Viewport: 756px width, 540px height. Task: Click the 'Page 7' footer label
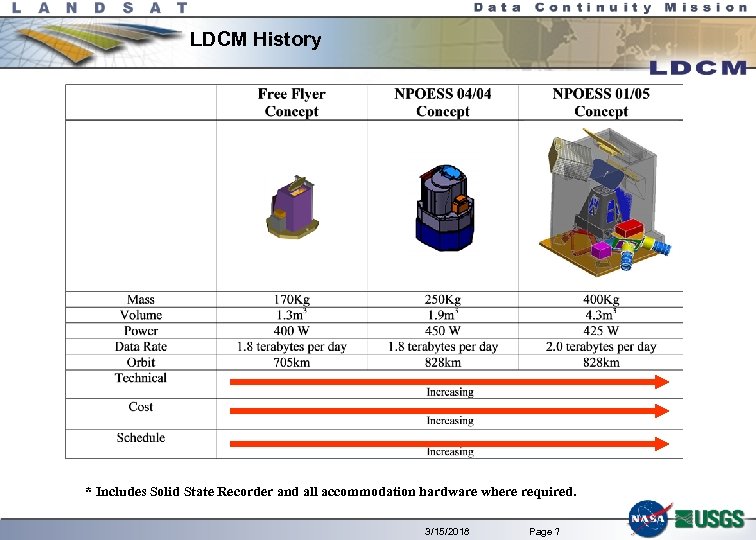544,531
